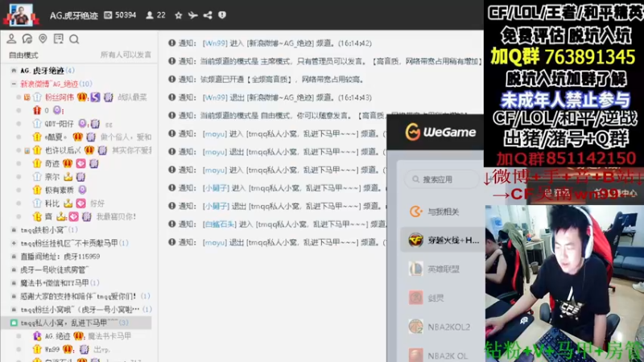Select 英雄联盟 in WeGame sidebar
Viewport: 644px width, 362px height.
[442, 269]
